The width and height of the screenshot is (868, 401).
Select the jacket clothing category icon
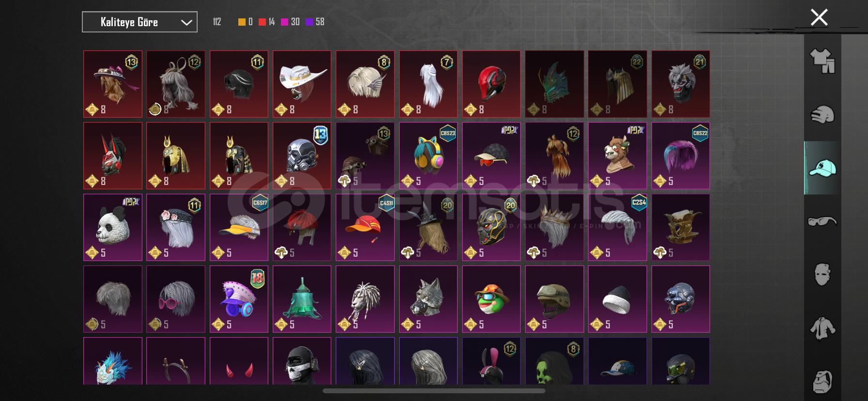coord(822,328)
